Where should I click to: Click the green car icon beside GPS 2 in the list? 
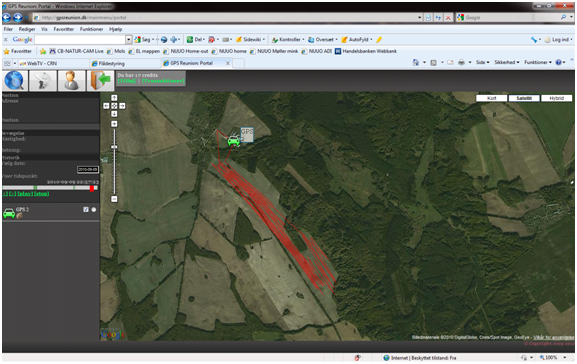9,213
